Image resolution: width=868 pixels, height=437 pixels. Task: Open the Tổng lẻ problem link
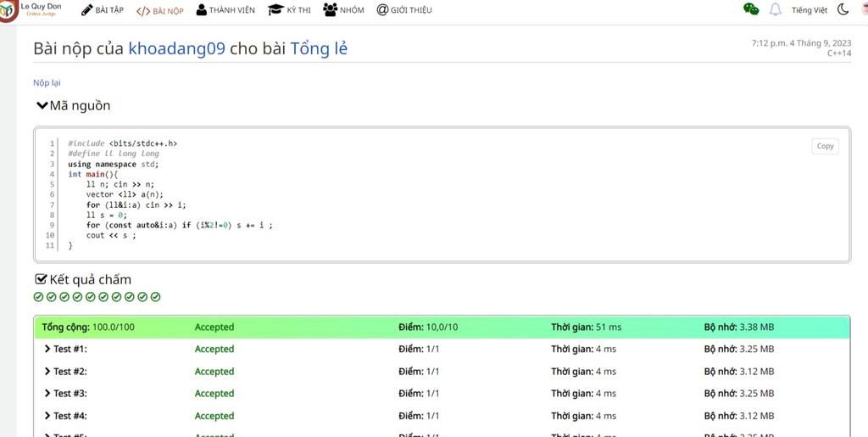click(x=319, y=48)
